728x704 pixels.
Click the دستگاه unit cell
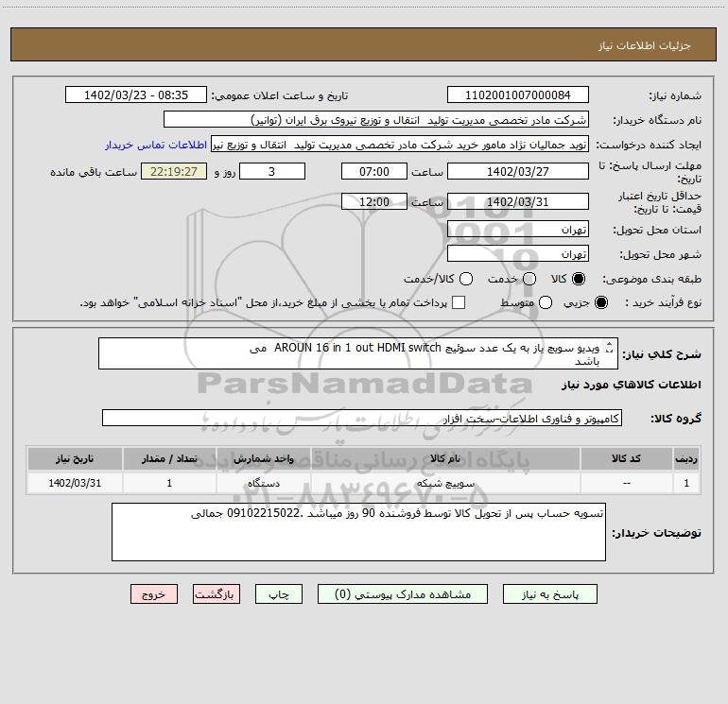(x=263, y=483)
